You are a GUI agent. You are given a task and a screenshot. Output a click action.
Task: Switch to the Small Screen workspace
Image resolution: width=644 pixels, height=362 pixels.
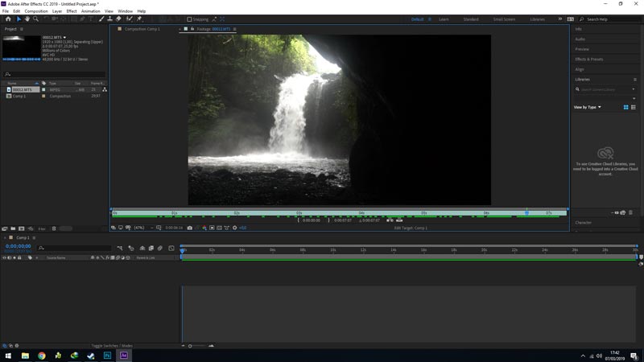coord(504,19)
